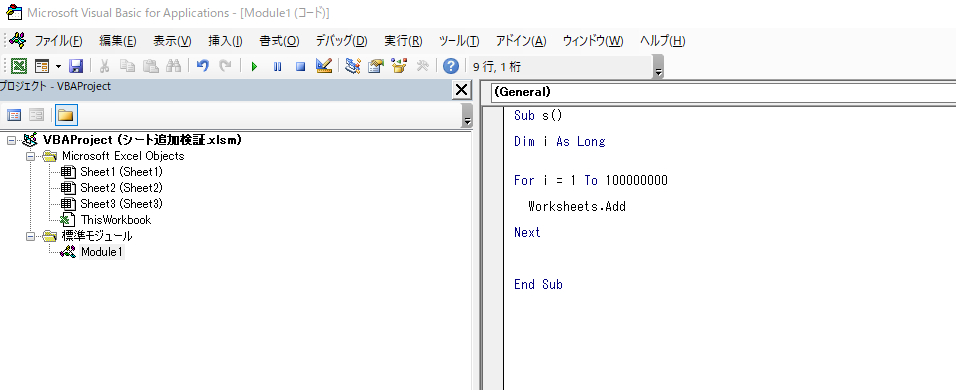Toggle Folders view in project pane

coord(66,115)
